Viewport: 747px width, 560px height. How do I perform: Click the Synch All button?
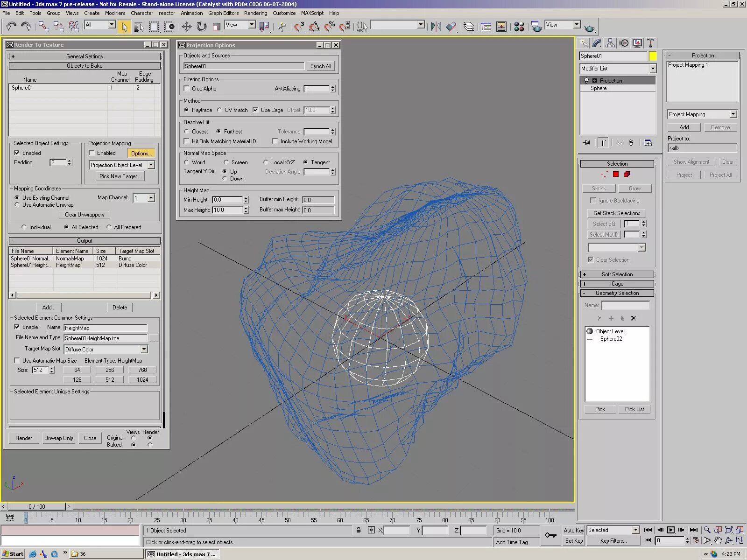pyautogui.click(x=321, y=66)
